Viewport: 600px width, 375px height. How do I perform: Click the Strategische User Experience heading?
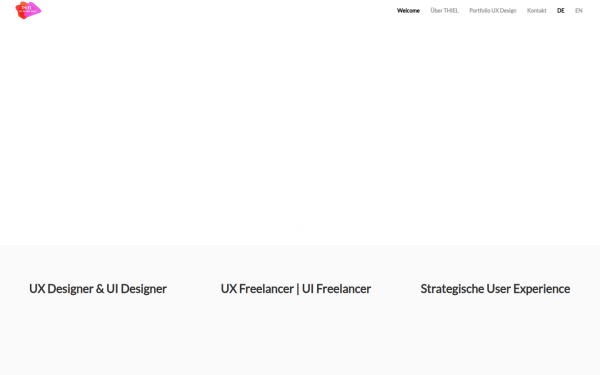tap(495, 289)
